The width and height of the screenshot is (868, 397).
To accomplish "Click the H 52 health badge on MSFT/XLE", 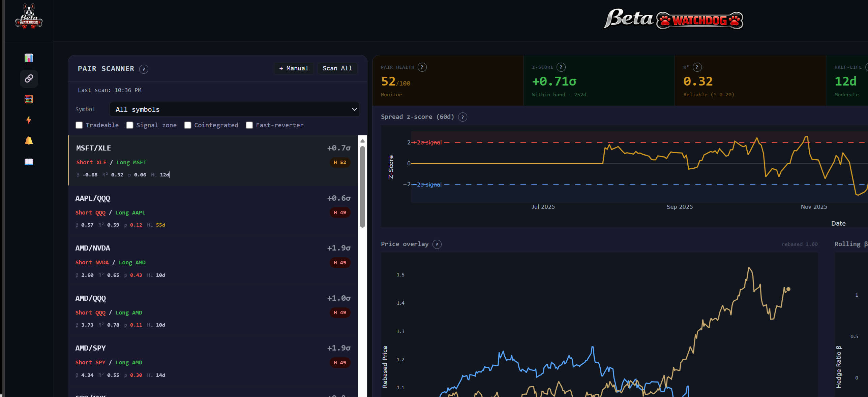I will click(340, 162).
